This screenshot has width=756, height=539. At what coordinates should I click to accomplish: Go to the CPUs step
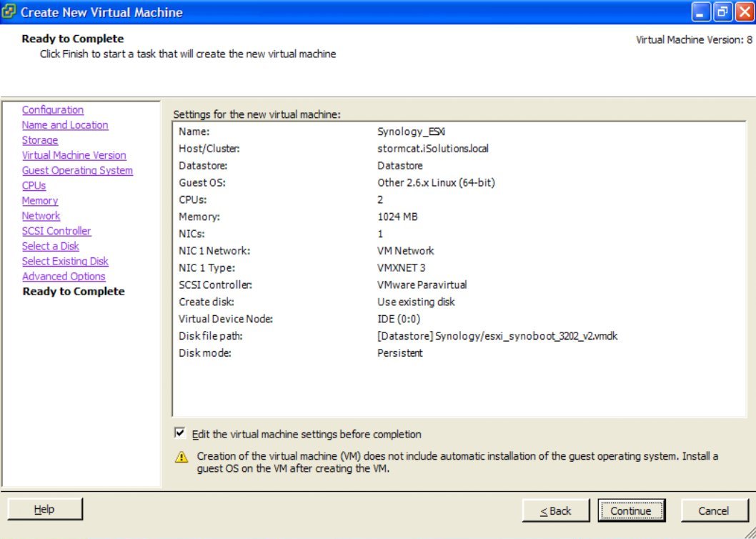click(34, 185)
